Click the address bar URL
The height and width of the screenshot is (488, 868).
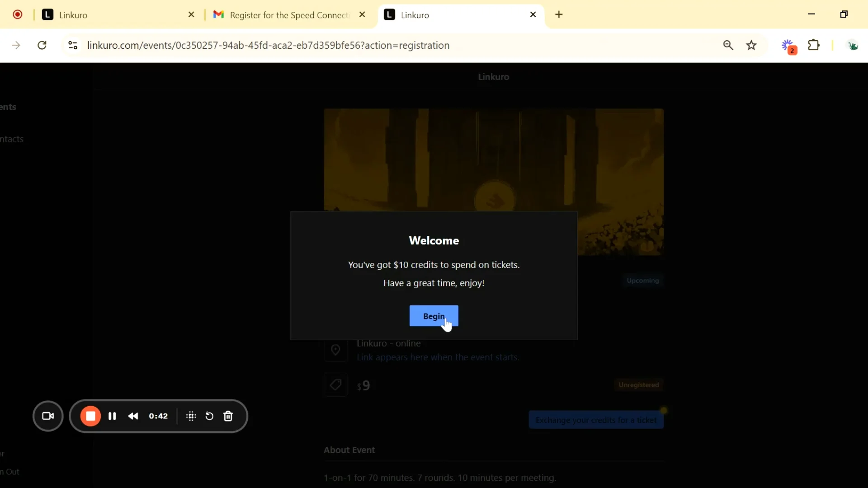[269, 45]
